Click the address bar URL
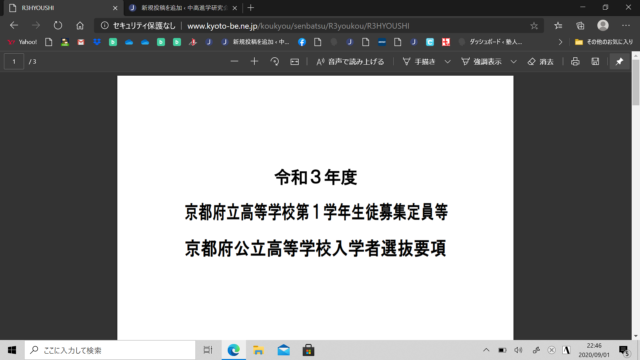Viewport: 640px width, 360px height. [x=298, y=26]
